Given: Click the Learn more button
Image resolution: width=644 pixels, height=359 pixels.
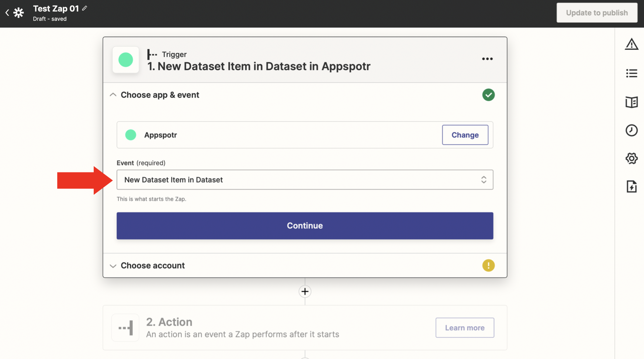Looking at the screenshot, I should 465,328.
